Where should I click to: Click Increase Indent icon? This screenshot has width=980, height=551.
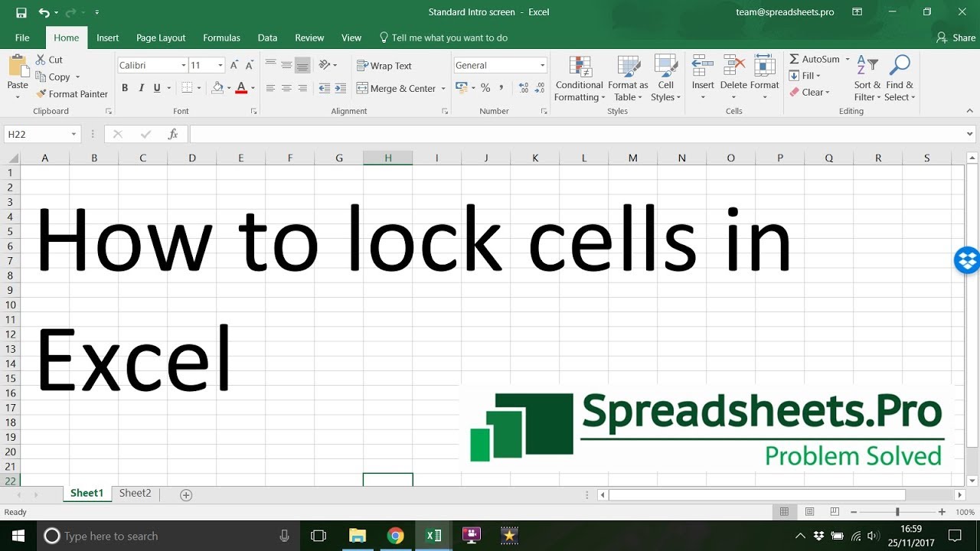click(341, 89)
